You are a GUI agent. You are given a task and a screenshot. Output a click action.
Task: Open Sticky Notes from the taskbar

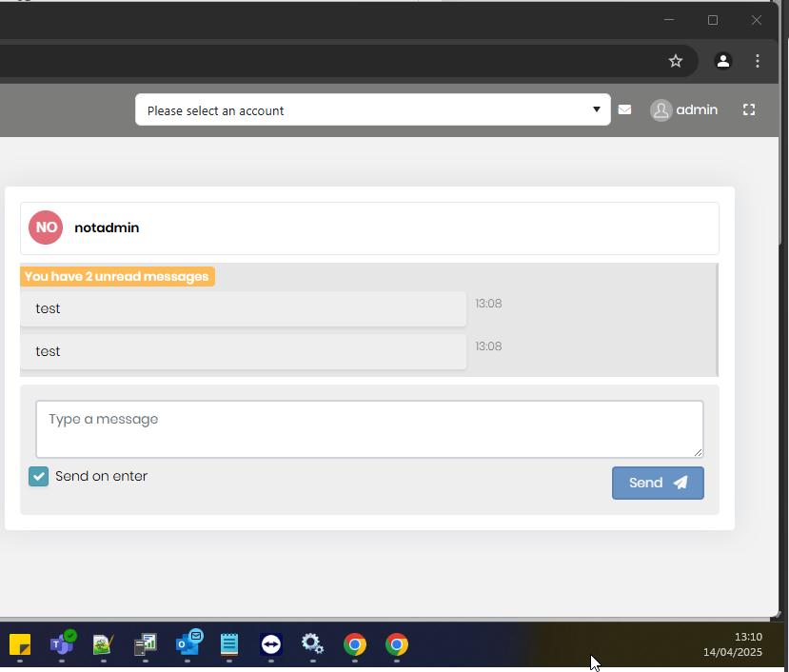[x=20, y=644]
